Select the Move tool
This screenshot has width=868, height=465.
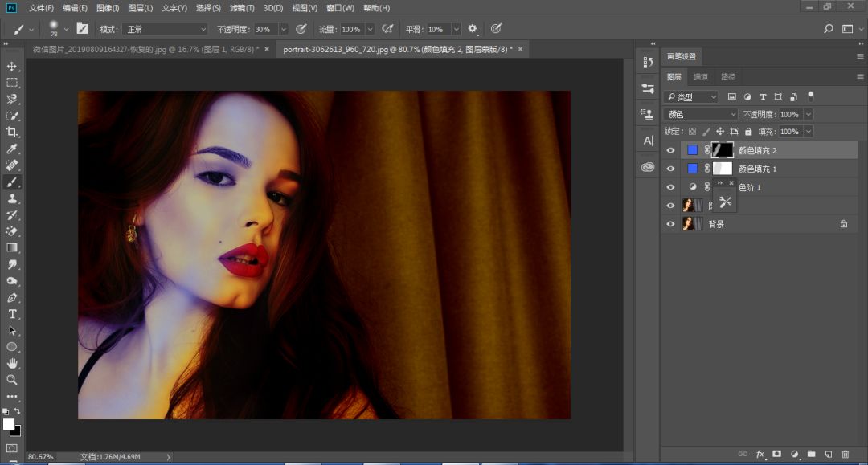click(x=12, y=66)
